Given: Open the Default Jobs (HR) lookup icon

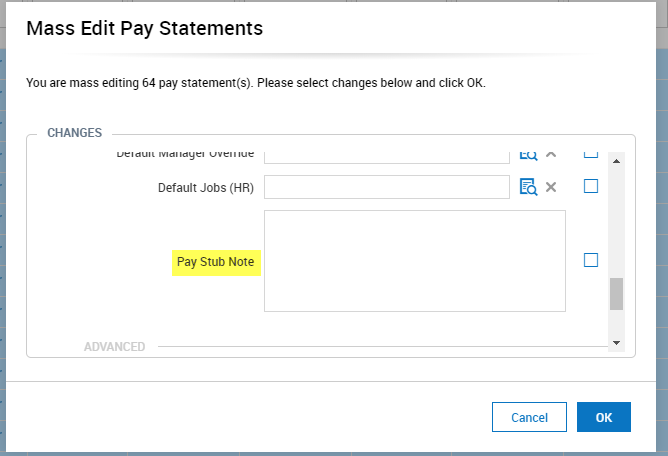Looking at the screenshot, I should pos(528,187).
